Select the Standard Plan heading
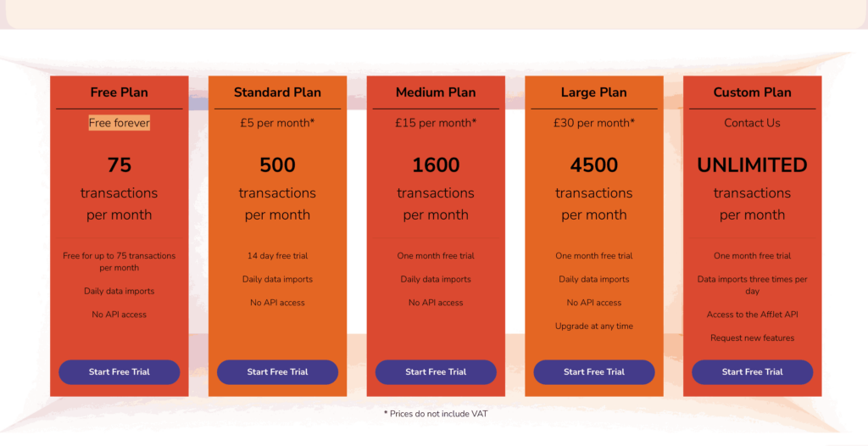Image resolution: width=868 pixels, height=446 pixels. tap(277, 92)
